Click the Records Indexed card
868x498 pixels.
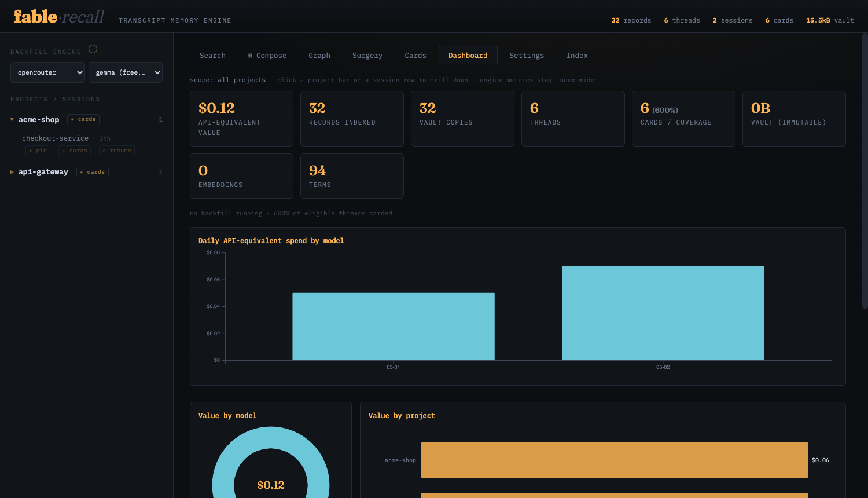pyautogui.click(x=352, y=119)
